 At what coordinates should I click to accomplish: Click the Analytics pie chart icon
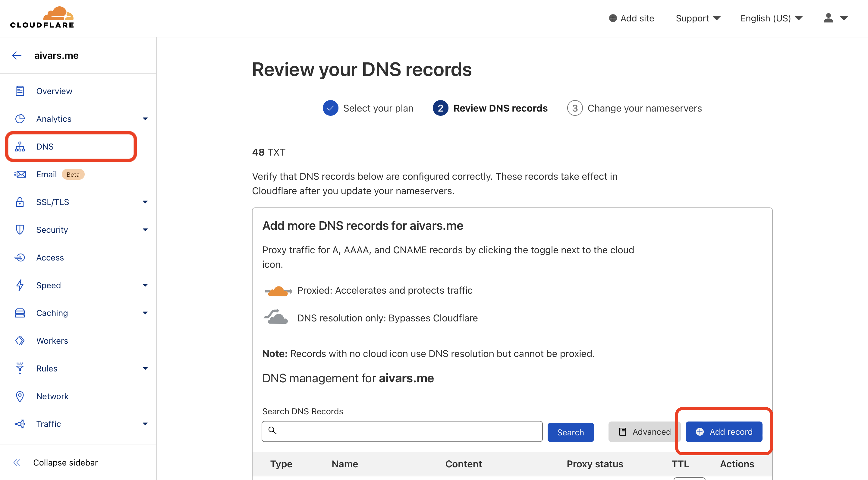point(20,119)
